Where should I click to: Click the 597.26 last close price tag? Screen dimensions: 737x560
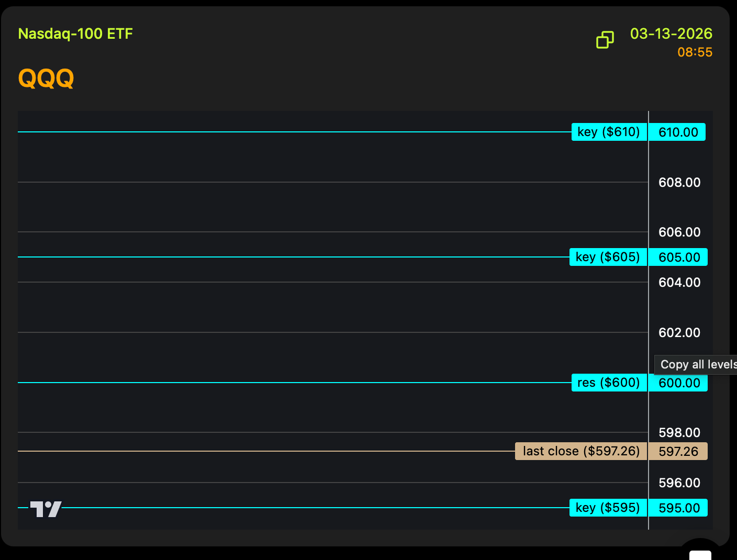[678, 452]
